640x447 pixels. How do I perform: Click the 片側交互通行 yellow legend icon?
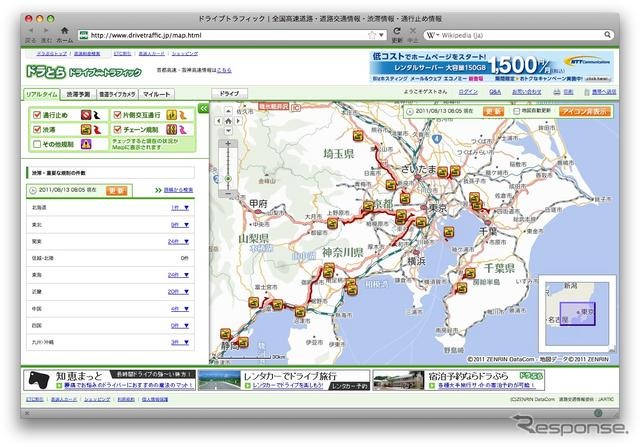point(171,115)
